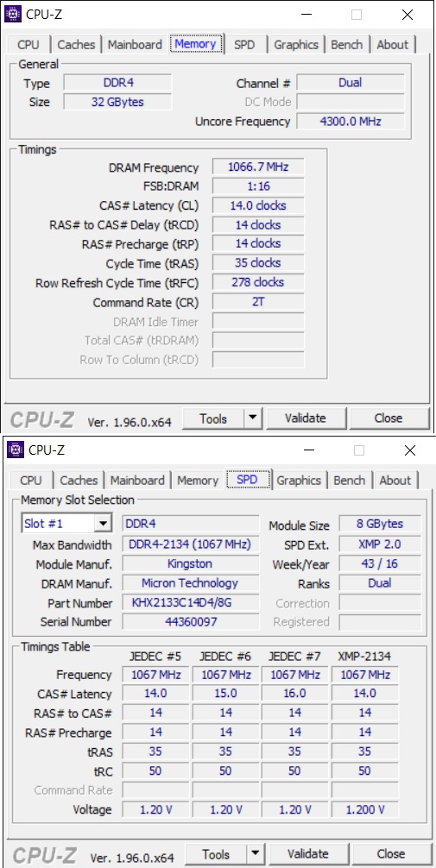This screenshot has width=436, height=868.
Task: Select the 16.0 CAS latency under JEDEC #7
Action: pos(294,693)
